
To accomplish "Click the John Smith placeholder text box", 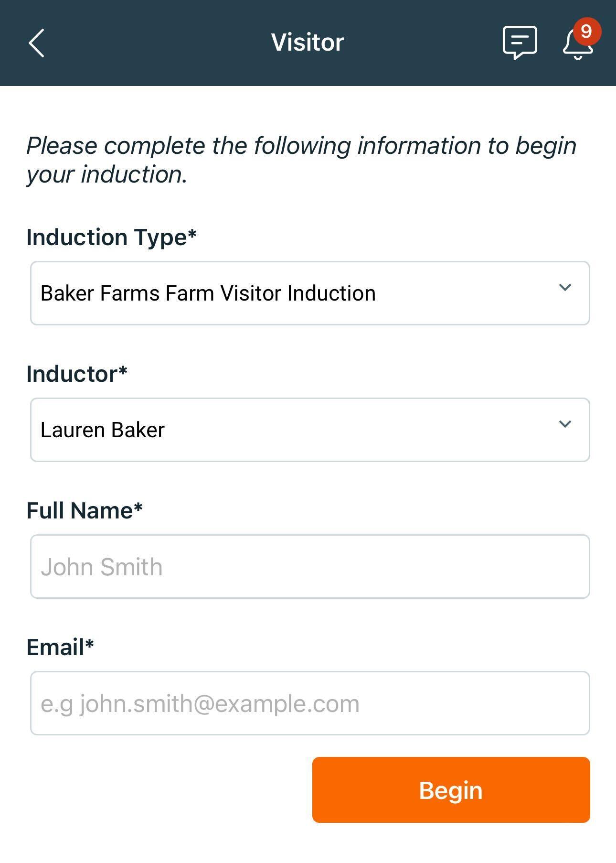I will pos(309,567).
